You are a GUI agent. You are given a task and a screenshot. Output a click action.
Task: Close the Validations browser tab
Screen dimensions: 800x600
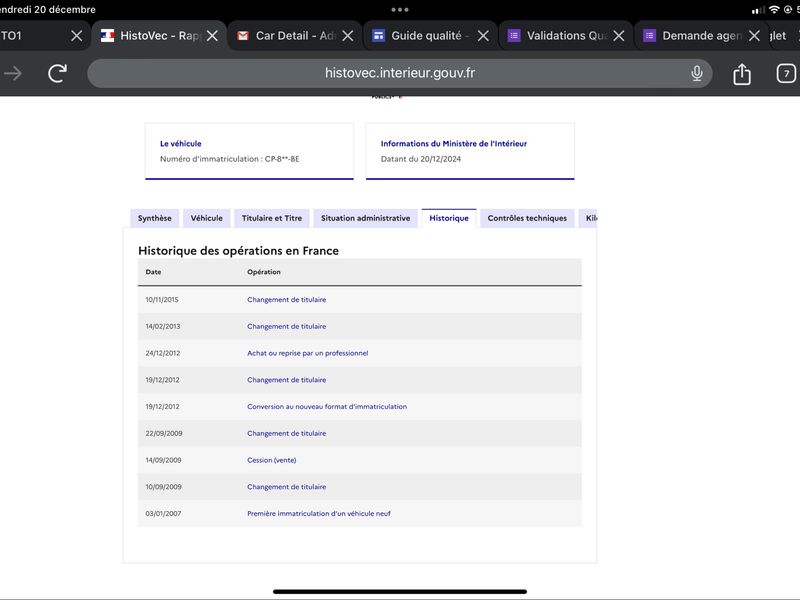619,36
